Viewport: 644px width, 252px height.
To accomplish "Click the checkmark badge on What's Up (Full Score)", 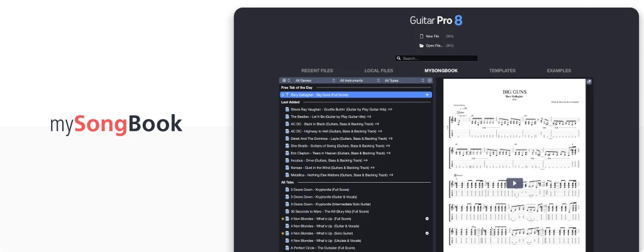I will (427, 219).
